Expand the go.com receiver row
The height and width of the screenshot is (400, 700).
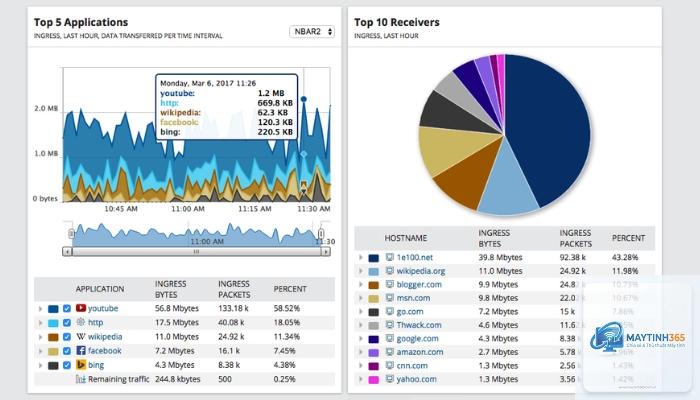(x=361, y=312)
